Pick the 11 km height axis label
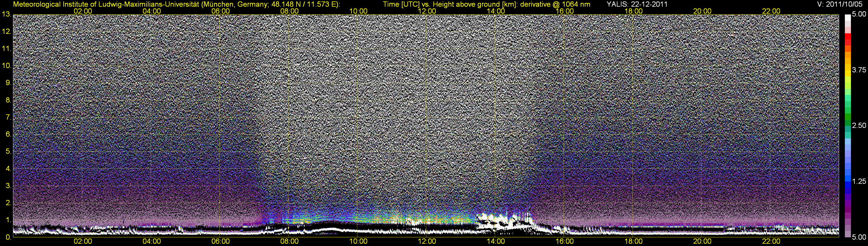This screenshot has height=246, width=868. click(x=6, y=49)
